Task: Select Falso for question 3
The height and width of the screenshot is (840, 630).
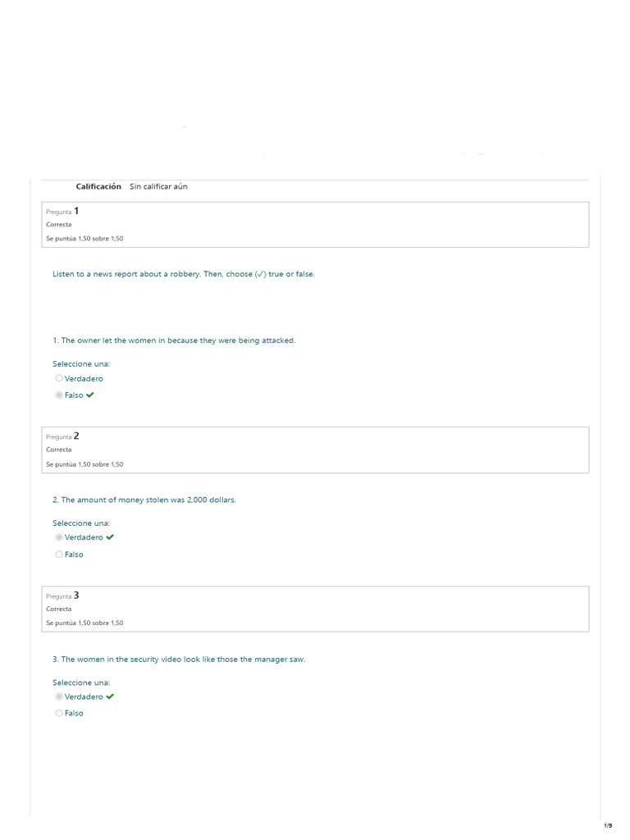Action: (x=59, y=713)
